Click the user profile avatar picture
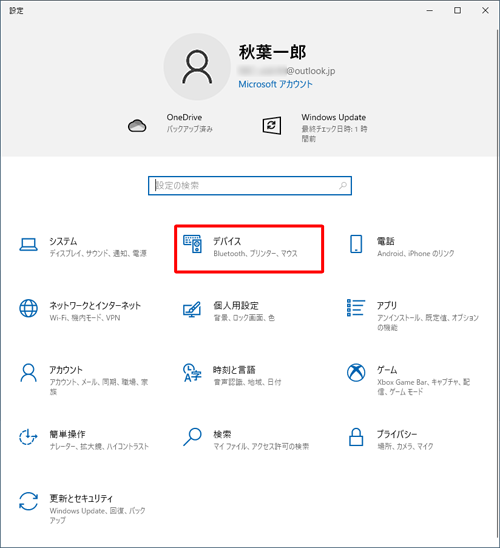 pos(197,67)
